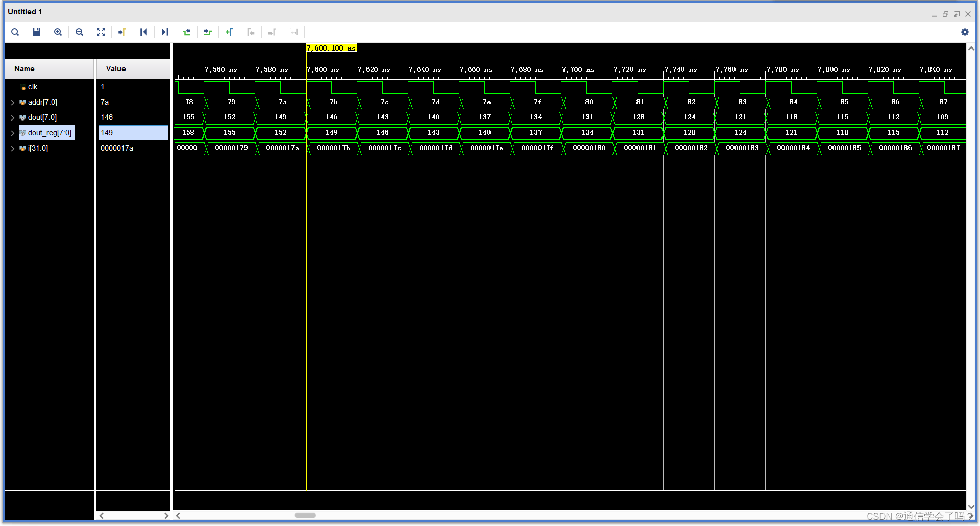Click the dout value 146 in Value column
Viewport: 980px width, 526px height.
[x=107, y=117]
